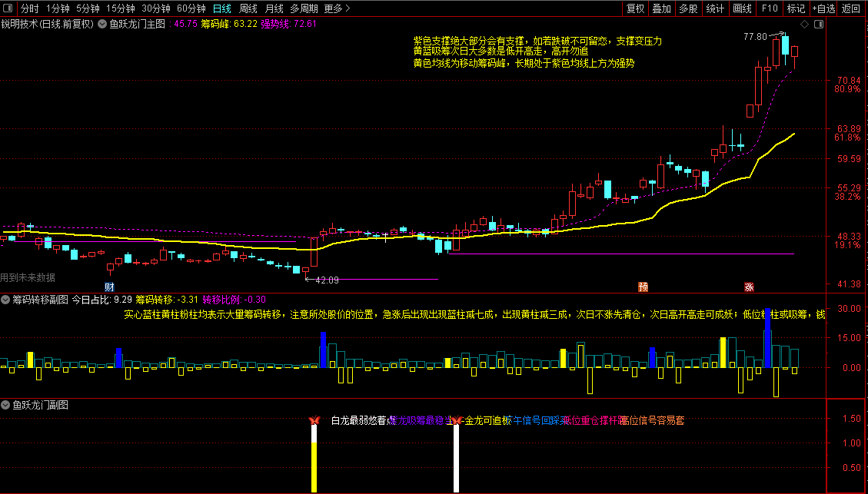Click the 金龙可追板 legend text

(x=487, y=420)
